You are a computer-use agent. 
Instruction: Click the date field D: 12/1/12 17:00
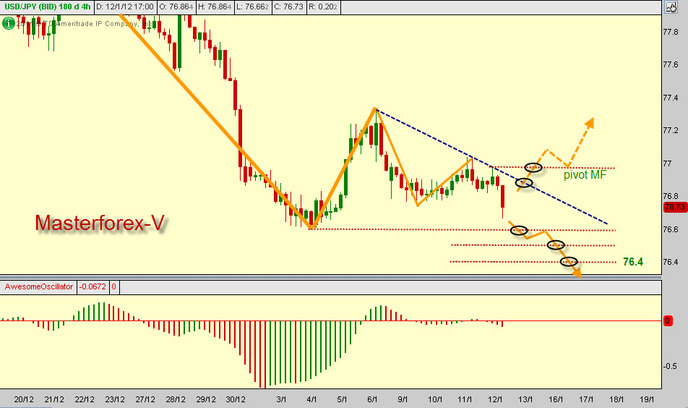[x=125, y=7]
